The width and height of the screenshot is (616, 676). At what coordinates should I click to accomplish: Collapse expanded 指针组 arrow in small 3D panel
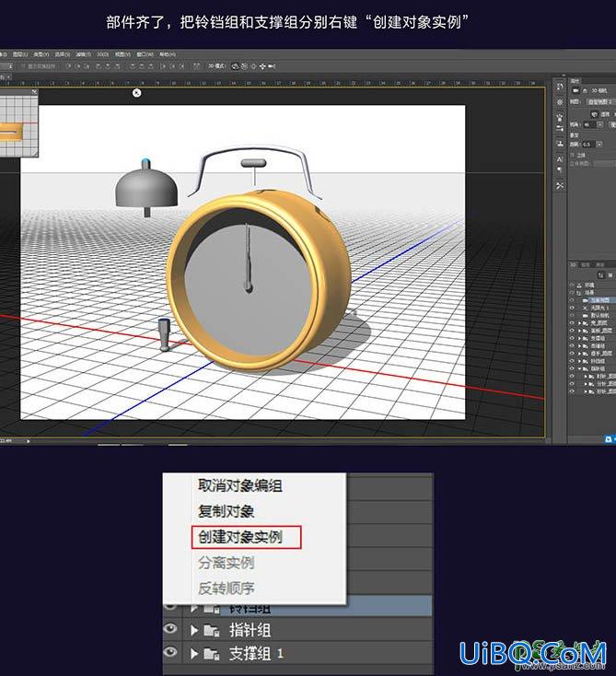tap(579, 368)
